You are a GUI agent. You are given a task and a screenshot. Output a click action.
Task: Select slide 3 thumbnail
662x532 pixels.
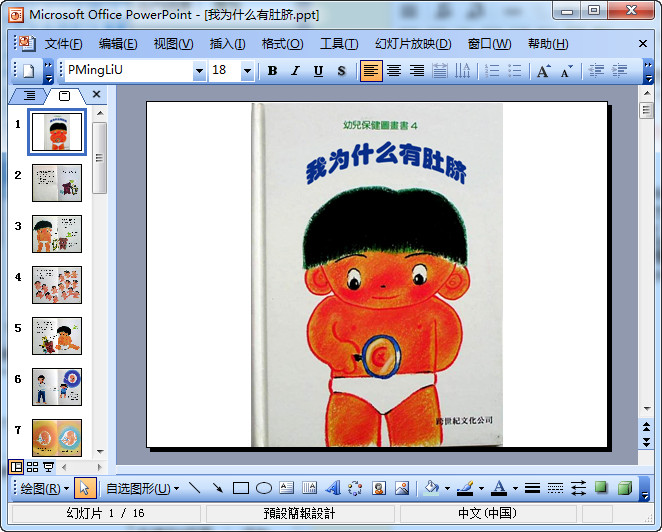[x=57, y=234]
